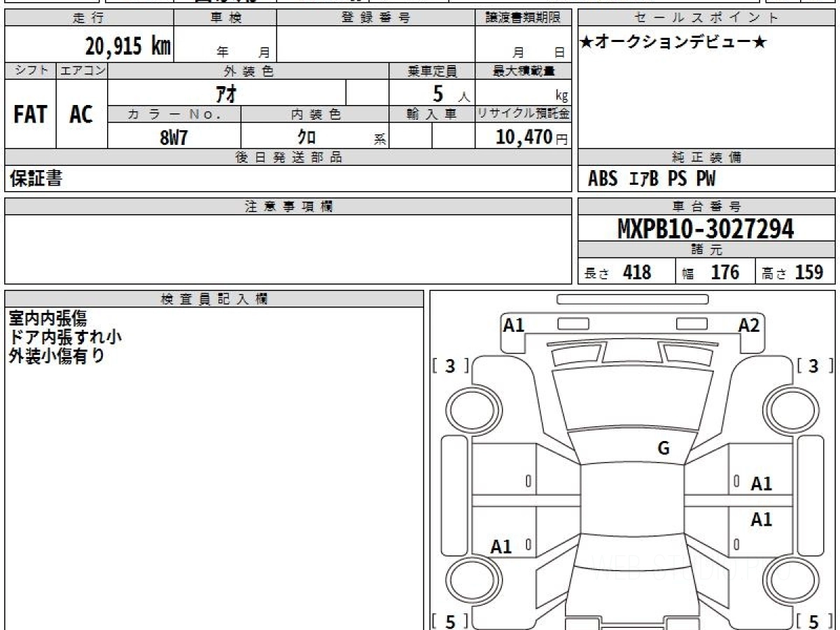Click the 20,915 km mileage value

pos(128,46)
